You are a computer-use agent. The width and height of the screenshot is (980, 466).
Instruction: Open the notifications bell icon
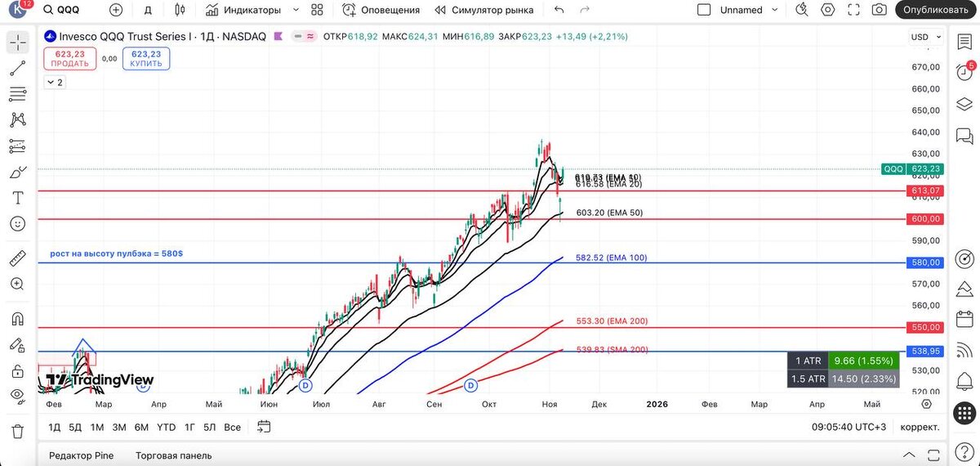coord(964,383)
